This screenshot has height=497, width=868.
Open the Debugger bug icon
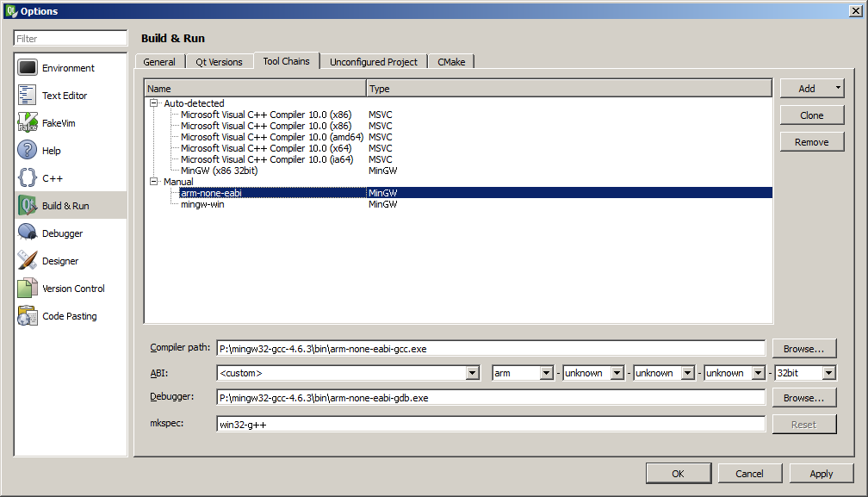coord(28,233)
